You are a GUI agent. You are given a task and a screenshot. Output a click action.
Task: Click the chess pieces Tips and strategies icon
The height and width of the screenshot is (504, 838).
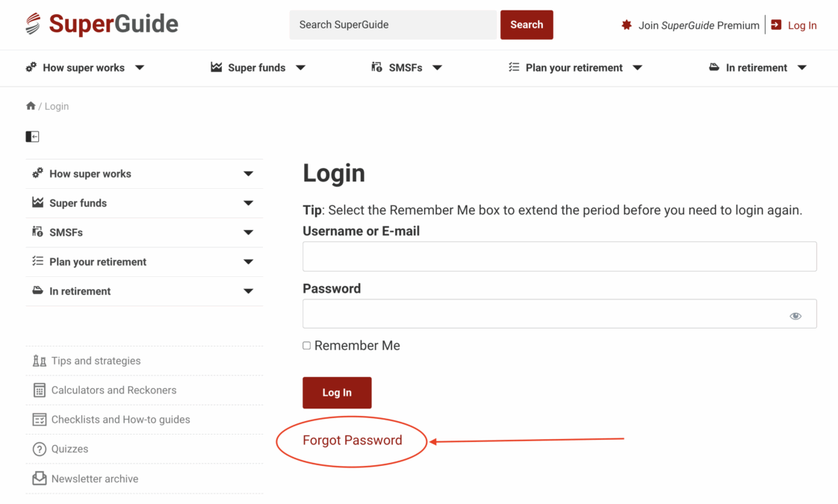39,361
